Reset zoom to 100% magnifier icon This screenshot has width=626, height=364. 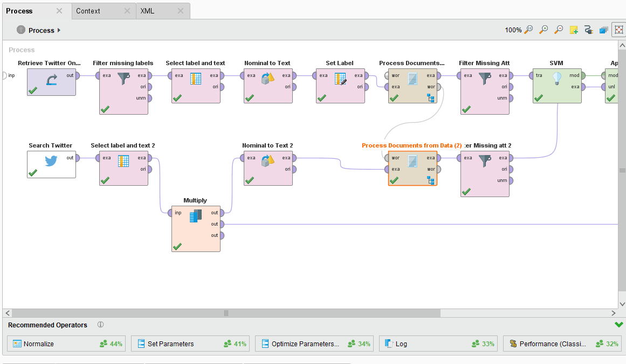[528, 30]
